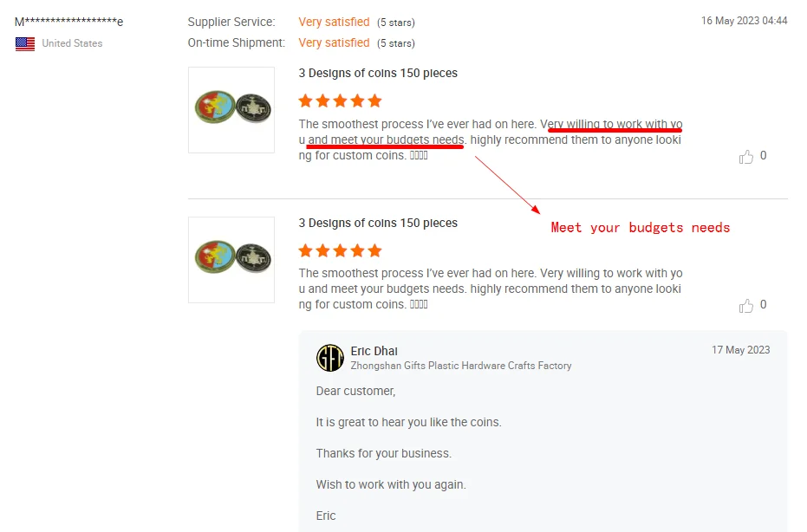Open Zhongshan Gifts Plastic Hardware Crafts Factory link

point(461,366)
